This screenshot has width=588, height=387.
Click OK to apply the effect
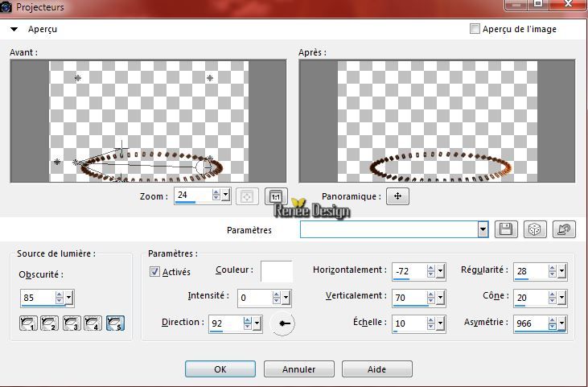pyautogui.click(x=220, y=369)
